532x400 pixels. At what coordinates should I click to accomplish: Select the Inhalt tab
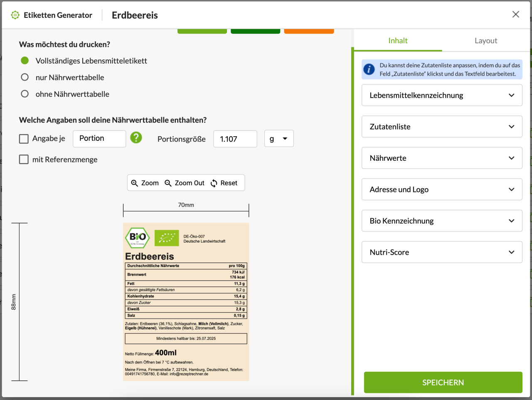coord(398,40)
